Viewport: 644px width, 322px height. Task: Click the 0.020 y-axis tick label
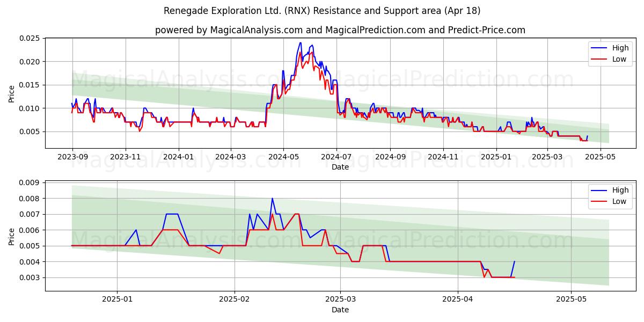(x=30, y=62)
